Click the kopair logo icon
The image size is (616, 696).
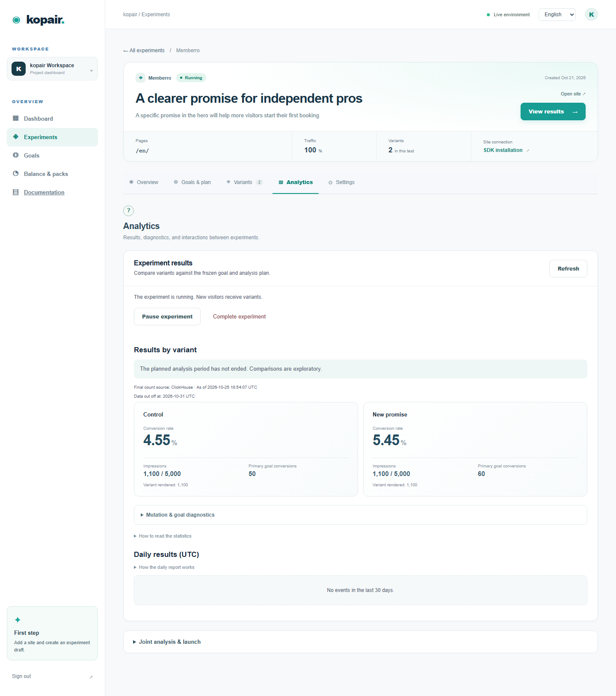[x=16, y=20]
